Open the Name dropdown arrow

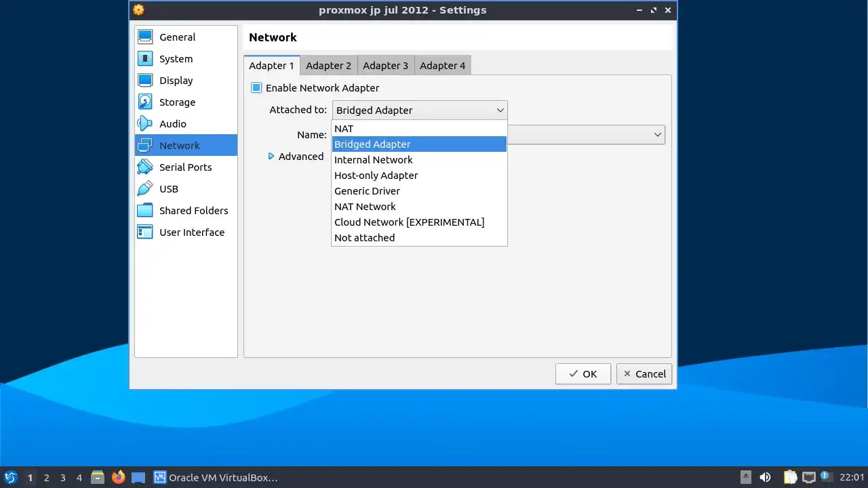point(657,134)
